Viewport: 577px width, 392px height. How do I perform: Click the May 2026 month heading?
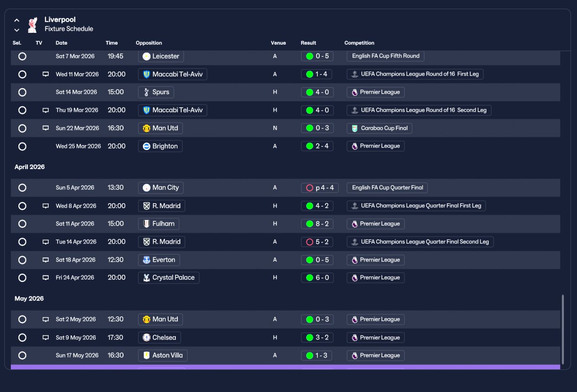(x=29, y=299)
